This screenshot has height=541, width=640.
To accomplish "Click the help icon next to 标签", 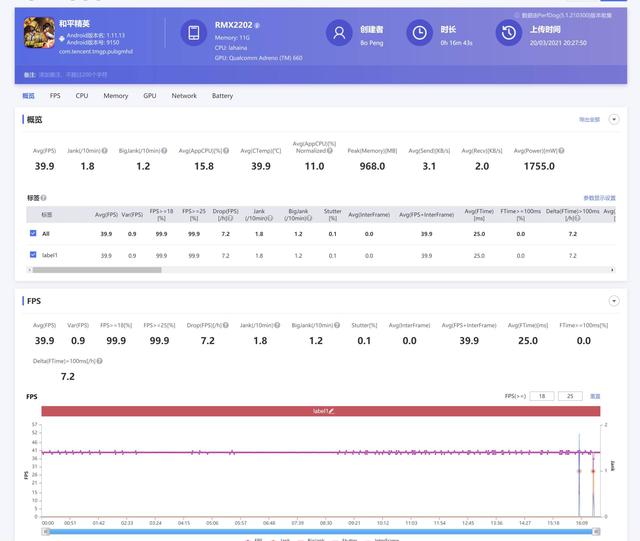I will 43,198.
